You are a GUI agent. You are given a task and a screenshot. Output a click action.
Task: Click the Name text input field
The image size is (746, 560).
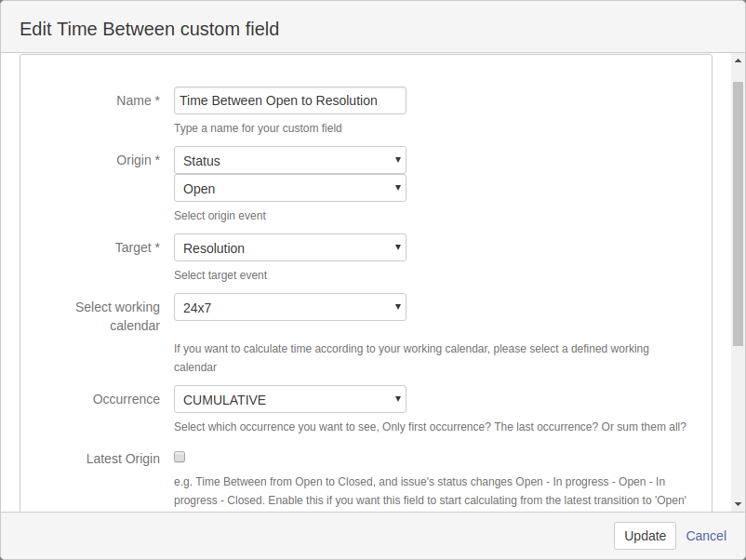[x=289, y=100]
